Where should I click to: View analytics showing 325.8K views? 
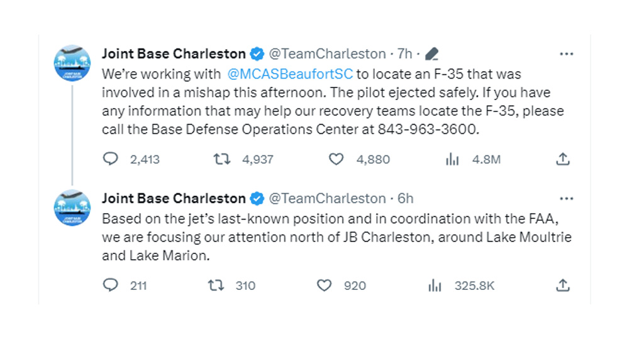[435, 286]
